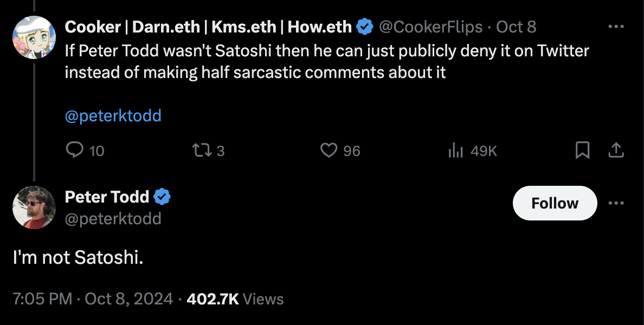
Task: Click Peter Todd's display name
Action: 107,197
